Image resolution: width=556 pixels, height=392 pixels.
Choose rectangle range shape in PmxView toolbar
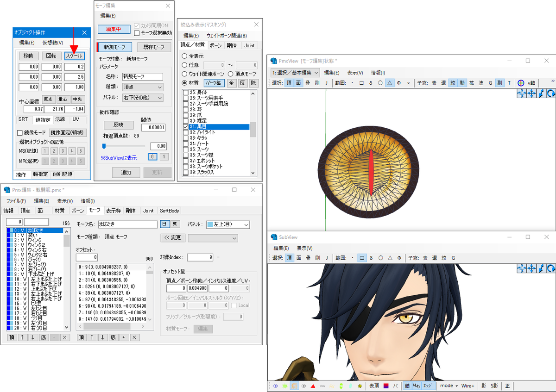pyautogui.click(x=361, y=83)
